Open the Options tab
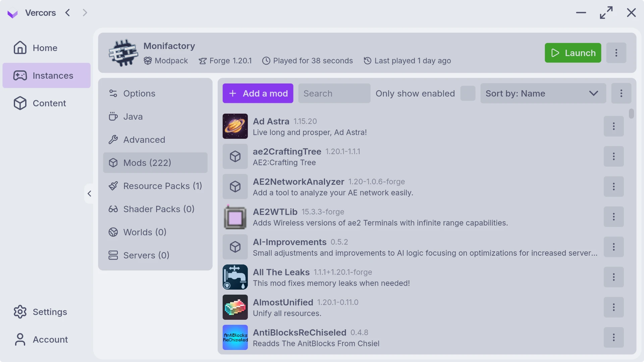The height and width of the screenshot is (362, 644). [155, 94]
